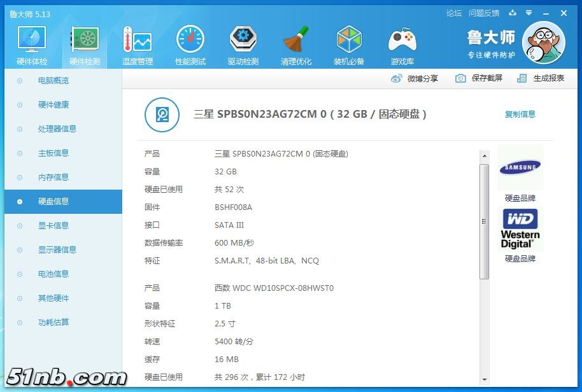Click the 鲁大师 mascot avatar
Image resolution: width=582 pixels, height=392 pixels.
tap(543, 43)
